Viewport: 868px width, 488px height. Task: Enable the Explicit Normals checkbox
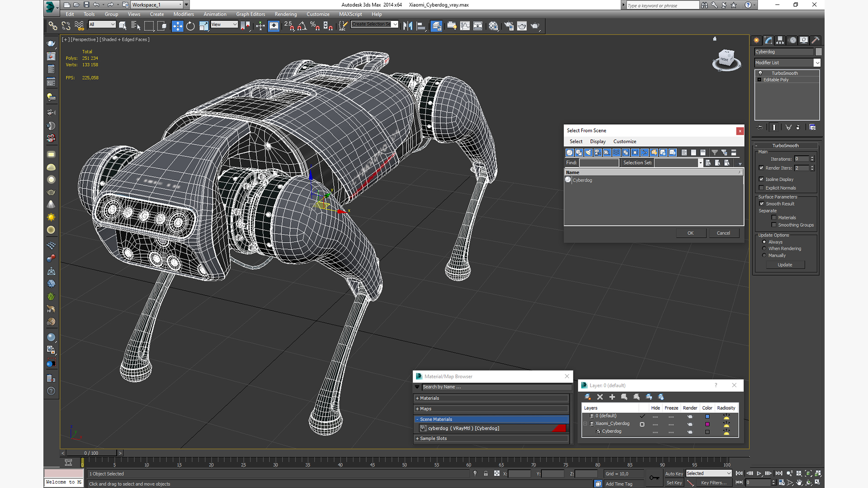pyautogui.click(x=761, y=188)
